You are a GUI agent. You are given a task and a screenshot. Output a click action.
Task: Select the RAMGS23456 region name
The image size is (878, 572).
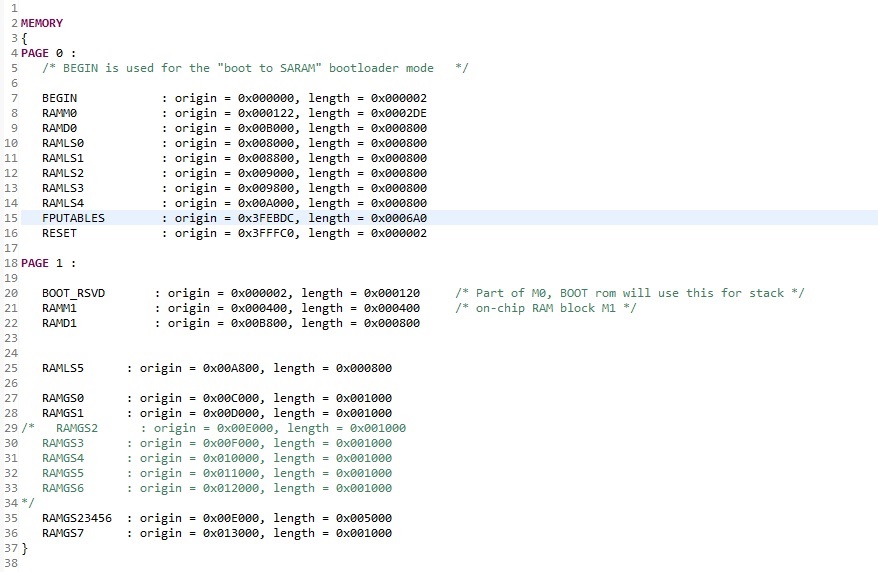coord(77,518)
